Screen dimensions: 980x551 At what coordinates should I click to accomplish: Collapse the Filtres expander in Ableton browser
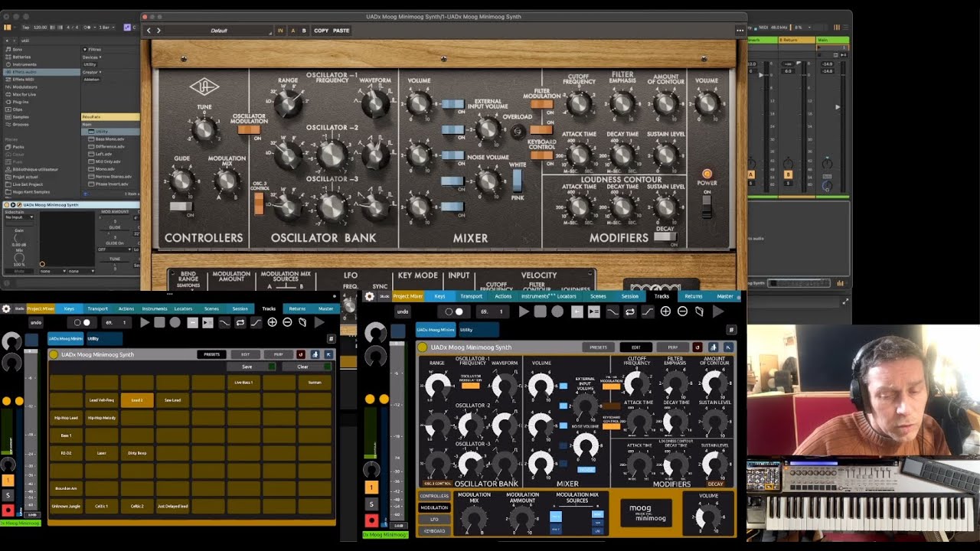(x=84, y=49)
